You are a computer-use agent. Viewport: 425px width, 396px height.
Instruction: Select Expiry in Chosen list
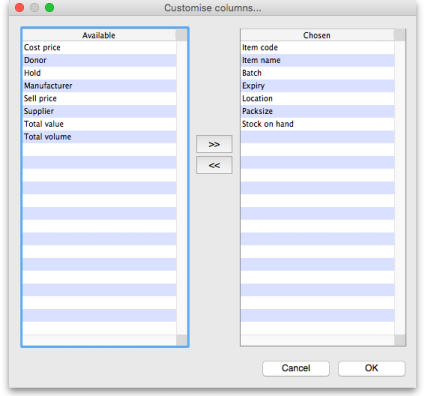coord(317,86)
